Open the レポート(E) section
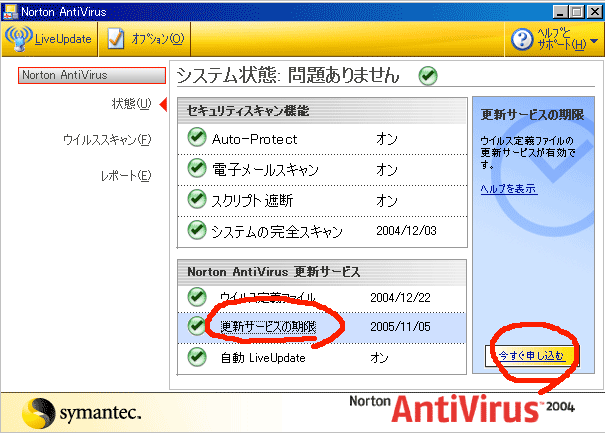The width and height of the screenshot is (605, 433). [126, 176]
